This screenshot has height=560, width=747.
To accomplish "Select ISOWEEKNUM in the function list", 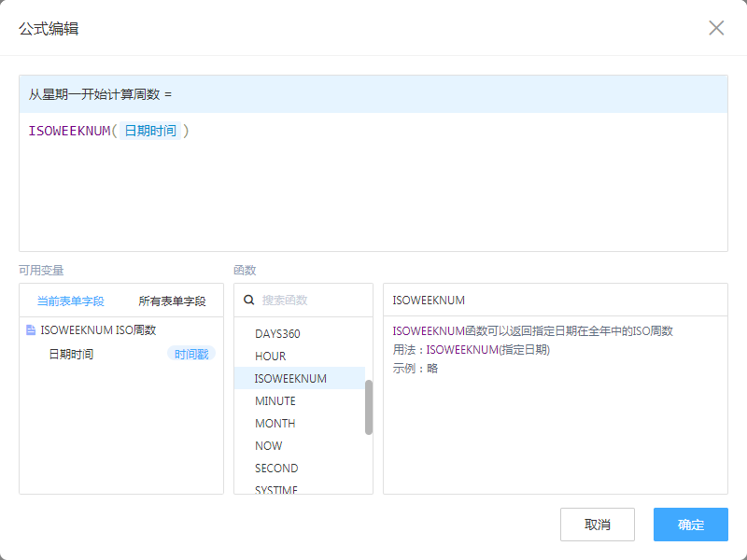I will (x=290, y=378).
